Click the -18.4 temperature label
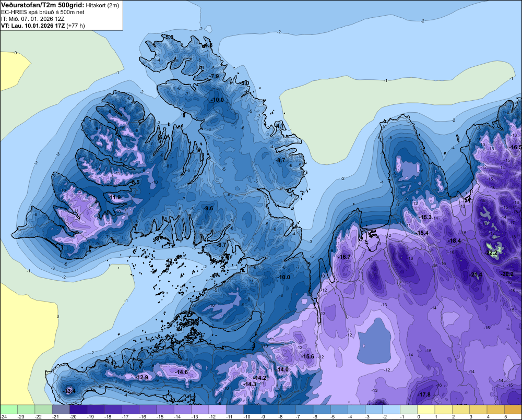 coord(455,241)
